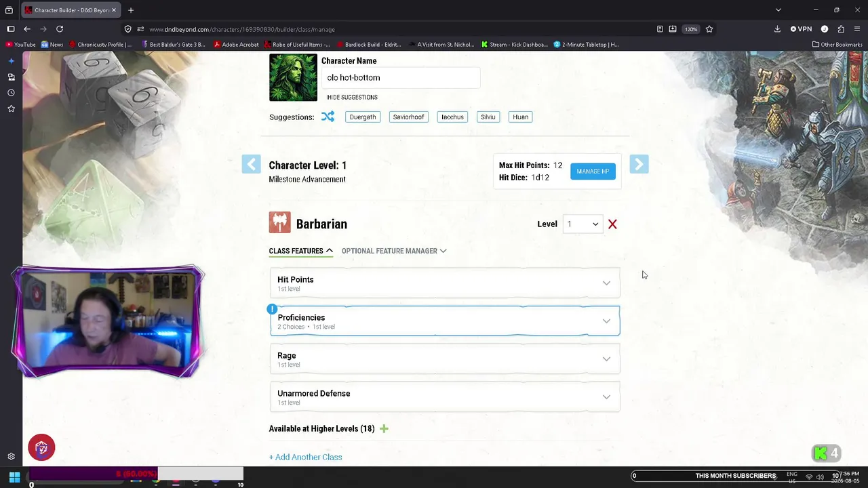Open the Barbarian Level dropdown
The height and width of the screenshot is (488, 868).
(583, 224)
